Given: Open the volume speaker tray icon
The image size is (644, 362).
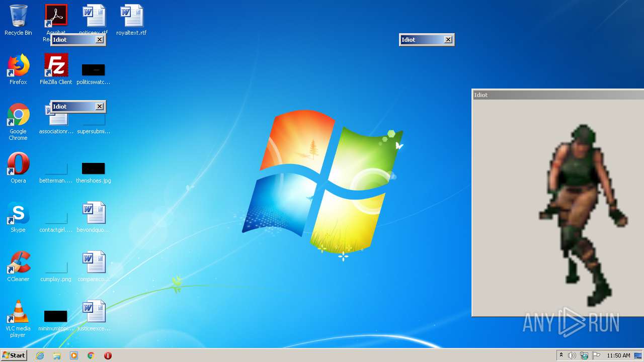Looking at the screenshot, I should tap(572, 355).
